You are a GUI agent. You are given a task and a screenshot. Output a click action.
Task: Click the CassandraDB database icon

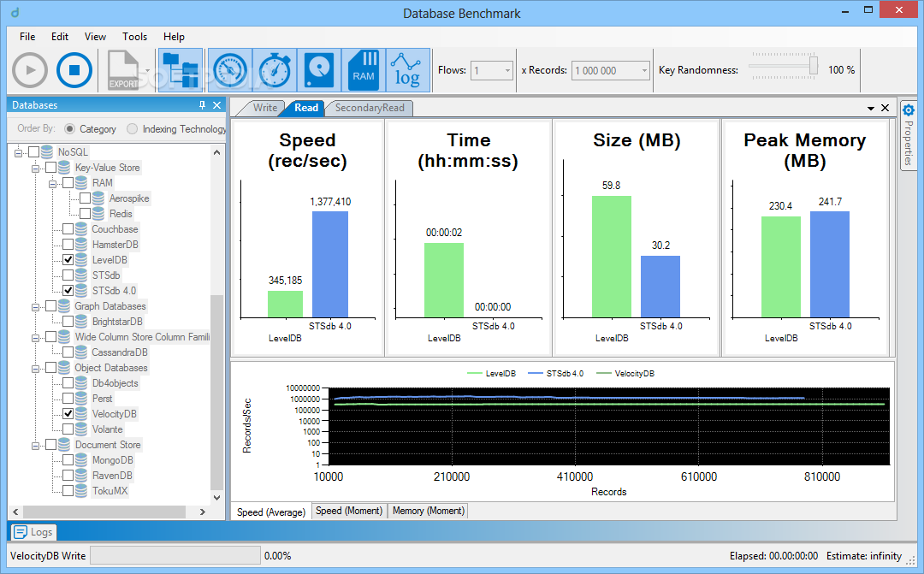(81, 352)
